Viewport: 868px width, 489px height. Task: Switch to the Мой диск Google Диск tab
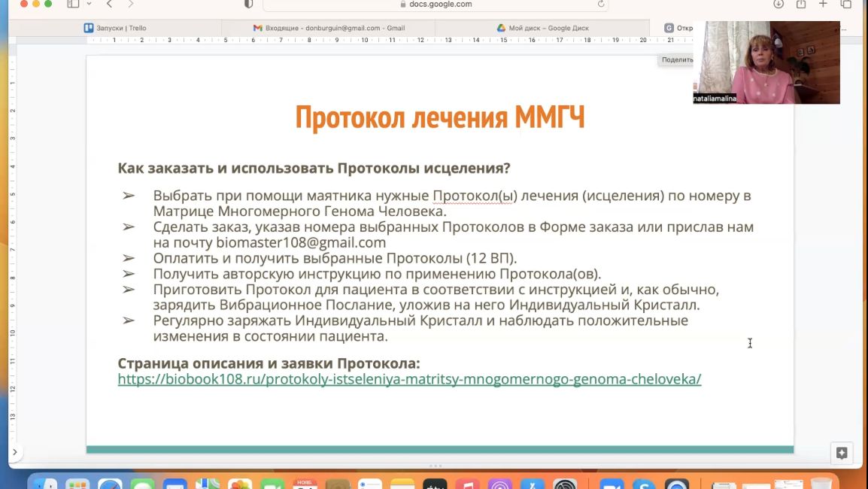click(x=542, y=28)
